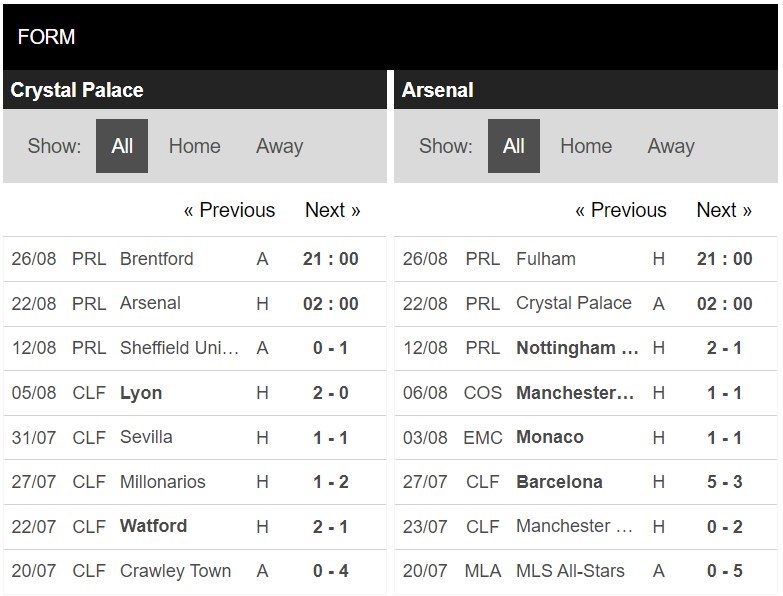
Task: Open the MLS All-Stars 0 - 5 match
Action: [x=586, y=571]
